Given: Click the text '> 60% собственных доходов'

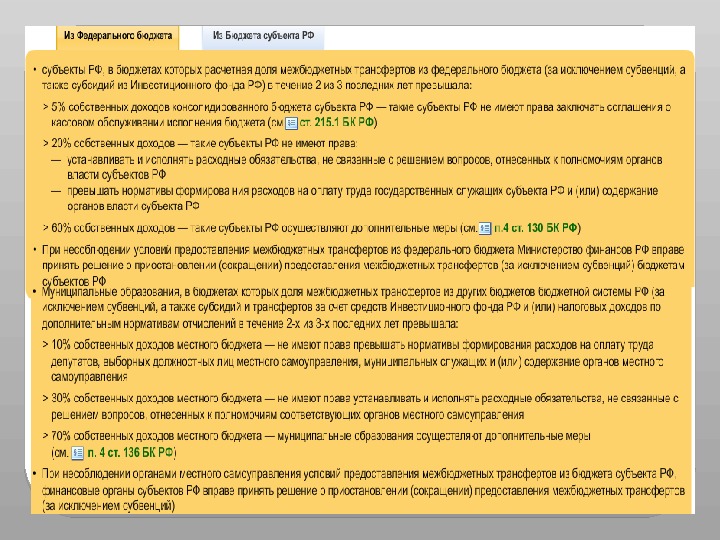Looking at the screenshot, I should [109, 228].
